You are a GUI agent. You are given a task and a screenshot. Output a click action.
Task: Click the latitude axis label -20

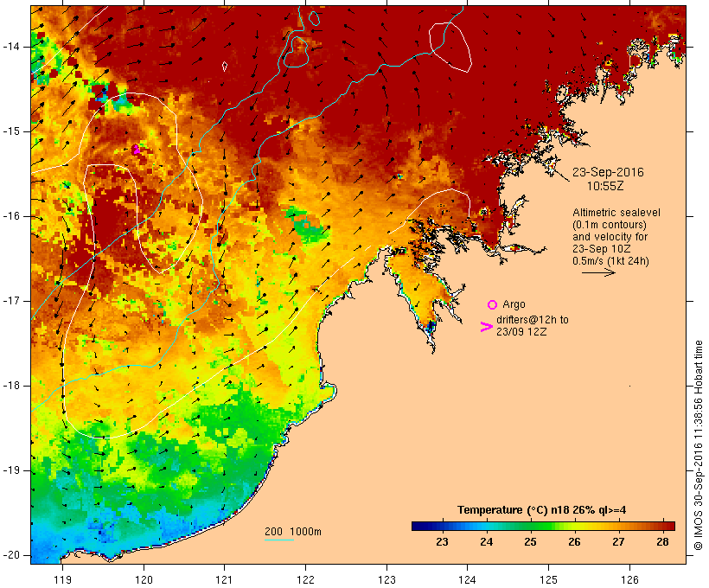click(11, 555)
